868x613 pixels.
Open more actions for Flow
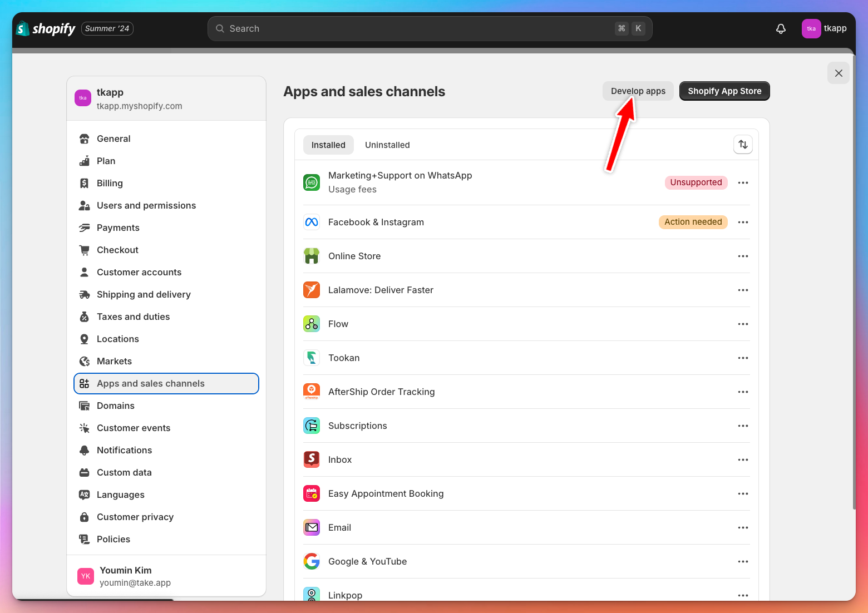click(x=743, y=324)
